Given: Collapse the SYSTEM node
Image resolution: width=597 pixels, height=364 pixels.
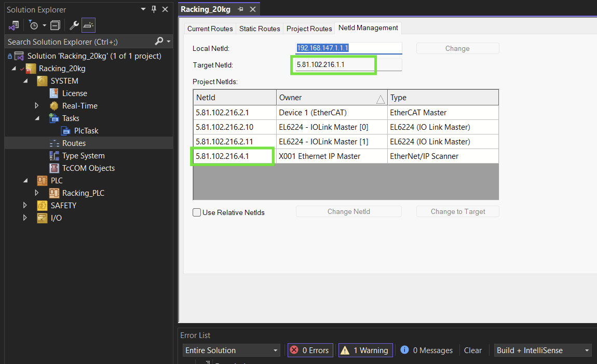Looking at the screenshot, I should click(25, 81).
